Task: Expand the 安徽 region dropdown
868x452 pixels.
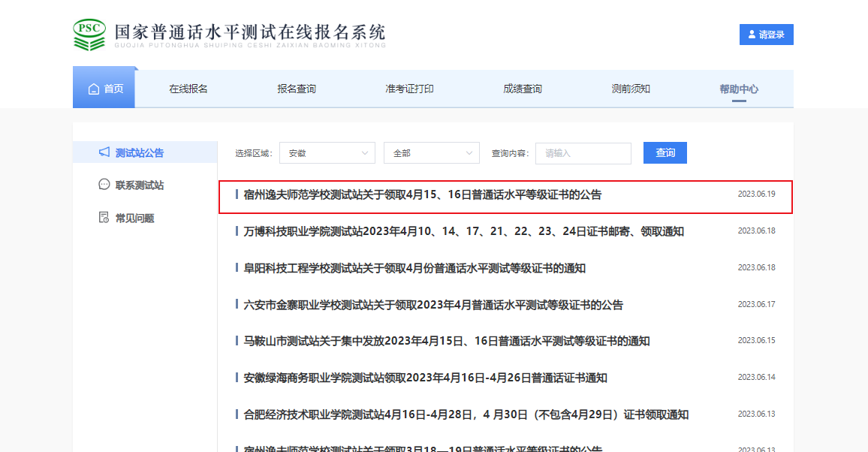Action: pyautogui.click(x=327, y=153)
